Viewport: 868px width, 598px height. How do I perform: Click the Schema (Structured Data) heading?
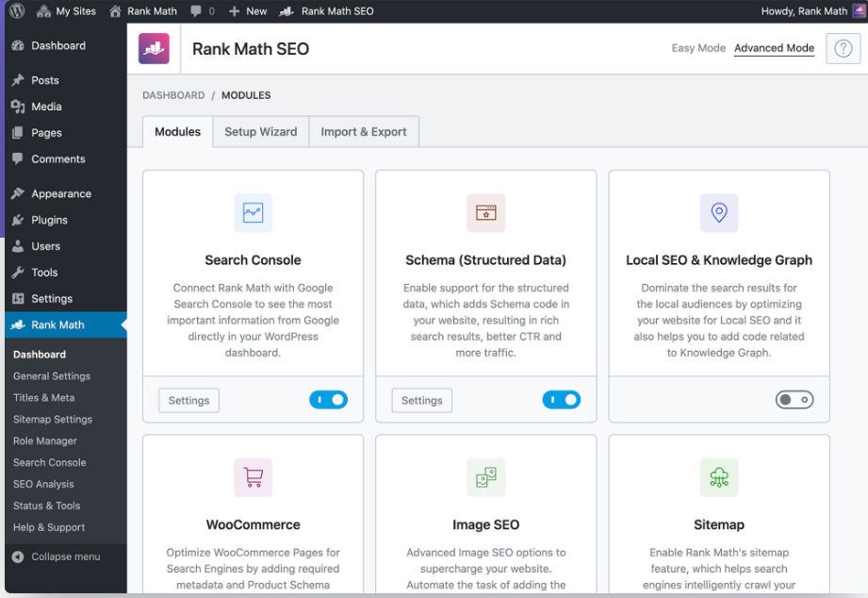point(486,260)
